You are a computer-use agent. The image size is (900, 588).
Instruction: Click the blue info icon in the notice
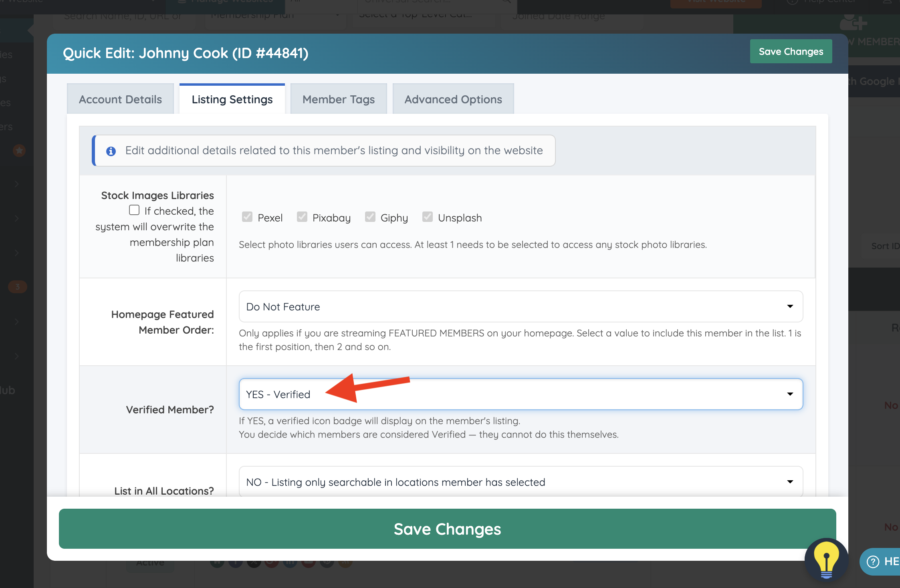111,151
